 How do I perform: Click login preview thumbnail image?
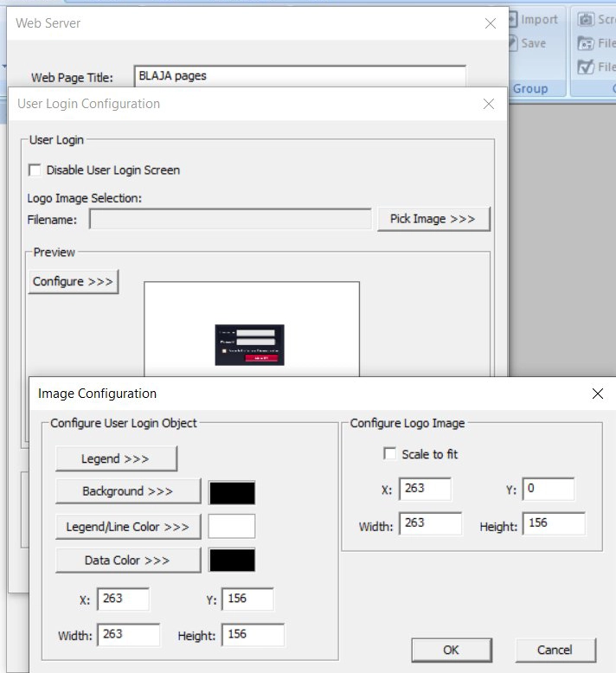[249, 344]
